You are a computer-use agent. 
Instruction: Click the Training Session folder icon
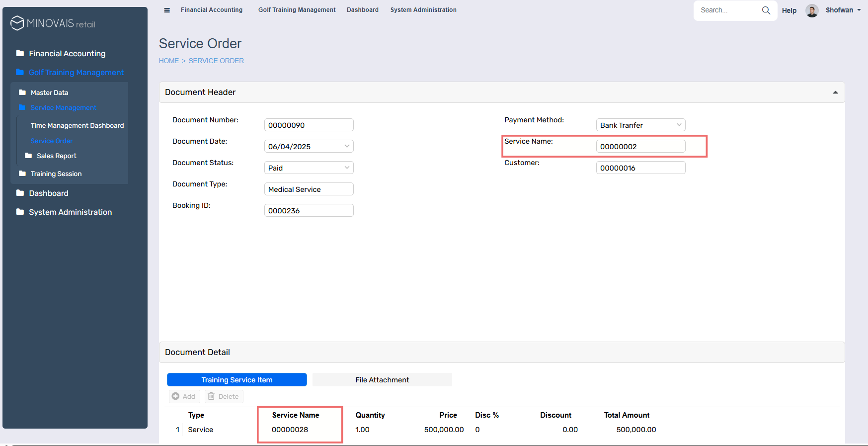point(22,174)
